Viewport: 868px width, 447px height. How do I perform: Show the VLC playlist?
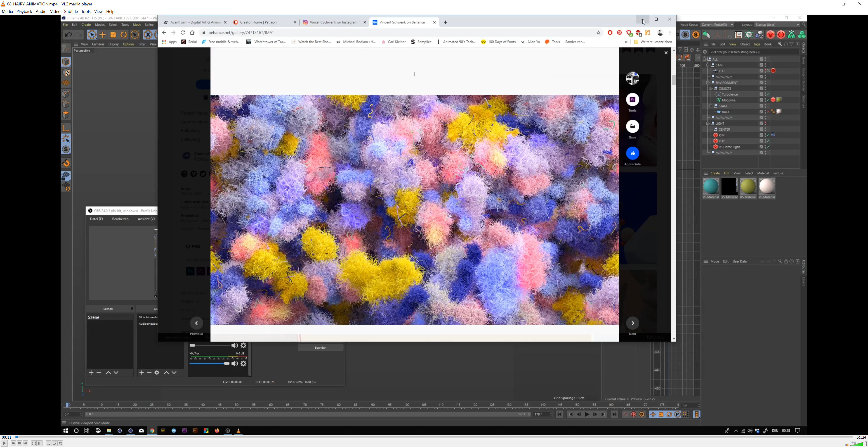(48, 443)
